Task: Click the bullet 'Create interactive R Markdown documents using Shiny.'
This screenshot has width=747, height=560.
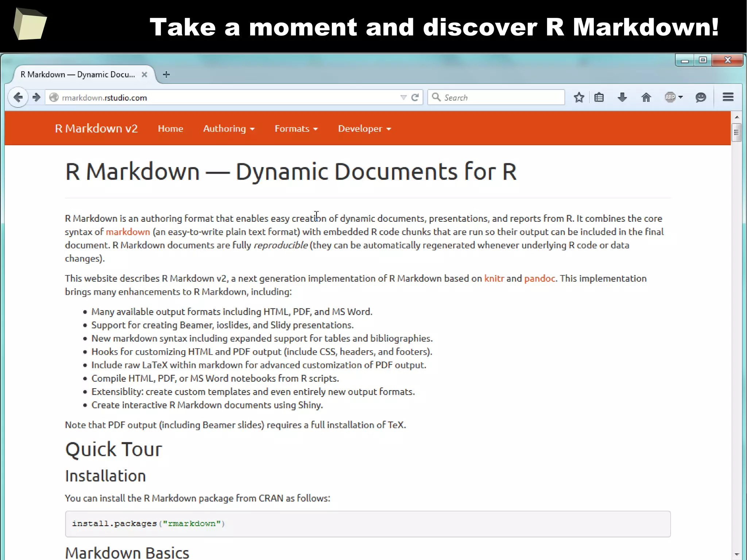Action: (207, 405)
